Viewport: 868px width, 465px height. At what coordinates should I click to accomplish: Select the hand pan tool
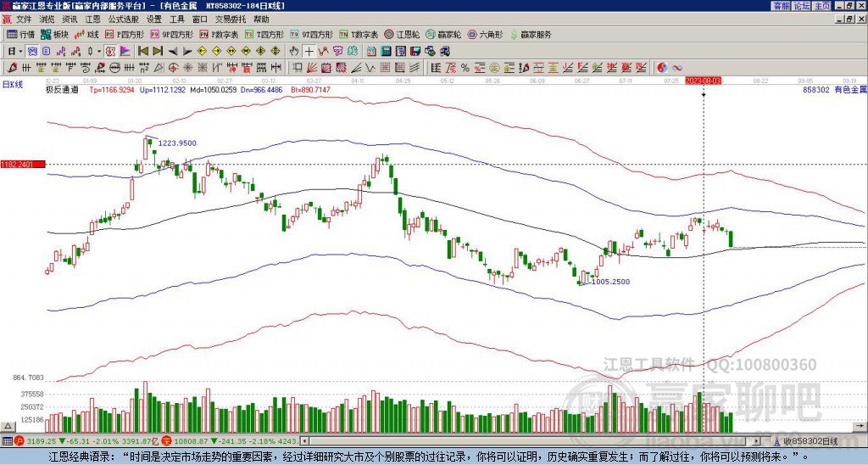[294, 52]
